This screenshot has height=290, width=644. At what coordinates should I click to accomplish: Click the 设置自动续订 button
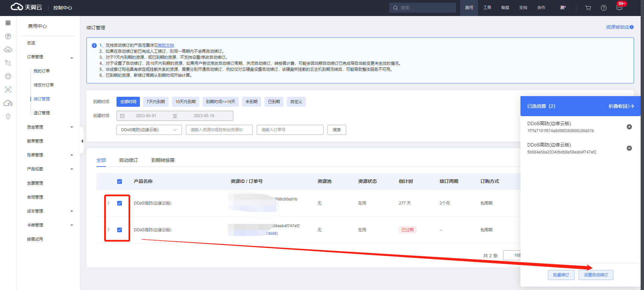click(596, 275)
